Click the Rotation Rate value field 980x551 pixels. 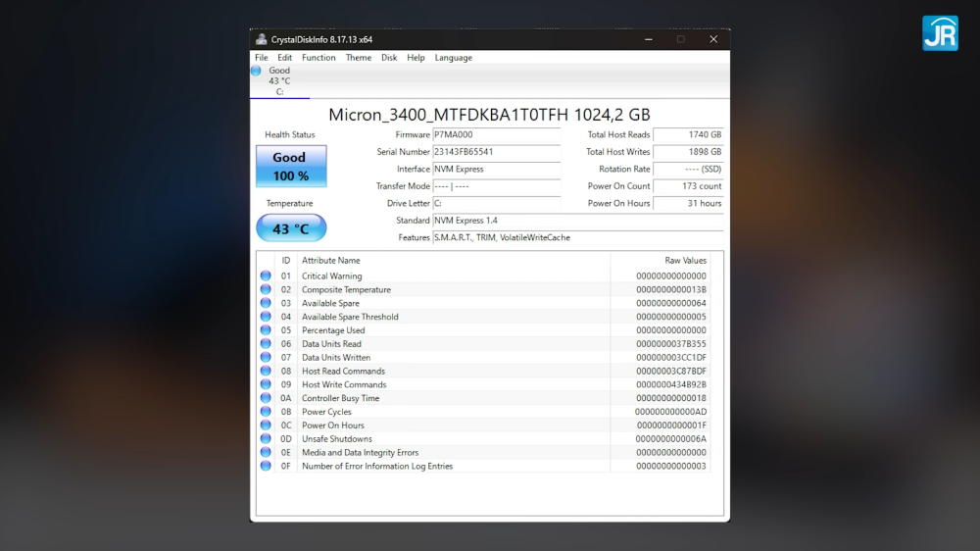point(688,169)
